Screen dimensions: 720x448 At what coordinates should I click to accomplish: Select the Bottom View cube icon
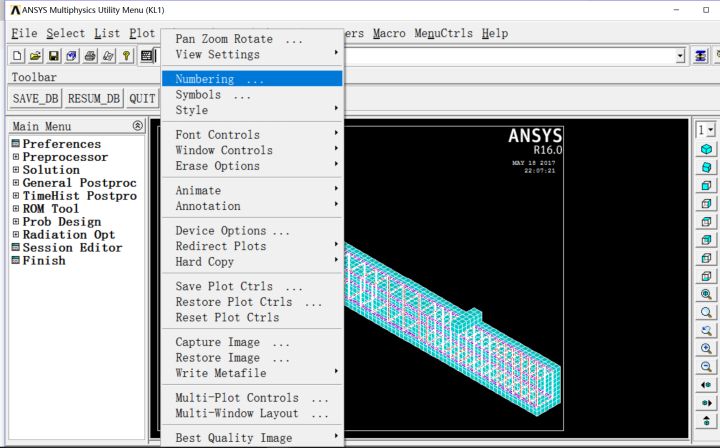pyautogui.click(x=706, y=276)
